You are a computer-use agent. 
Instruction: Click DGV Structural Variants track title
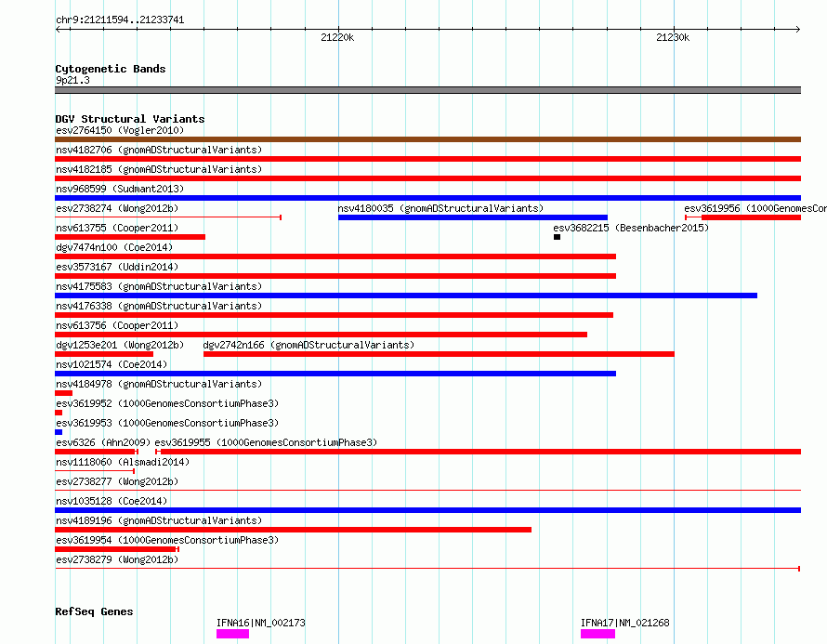130,119
